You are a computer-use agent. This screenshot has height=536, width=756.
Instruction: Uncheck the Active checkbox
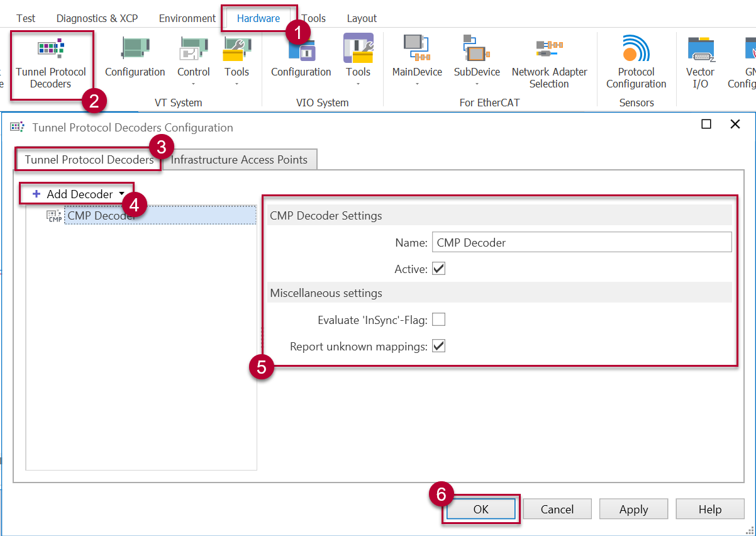439,269
